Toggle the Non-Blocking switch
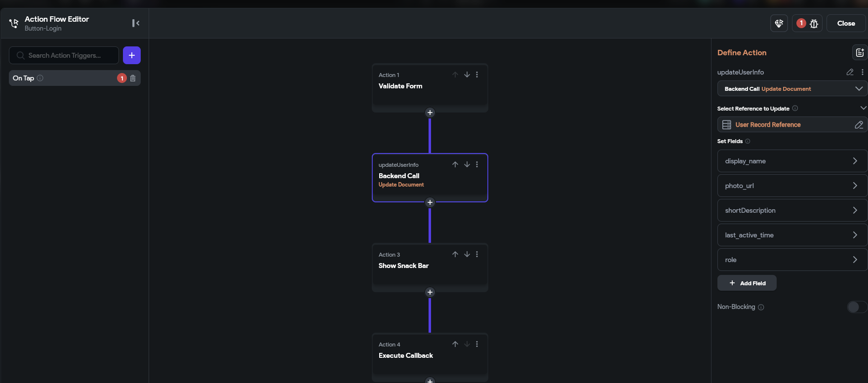 [x=857, y=307]
